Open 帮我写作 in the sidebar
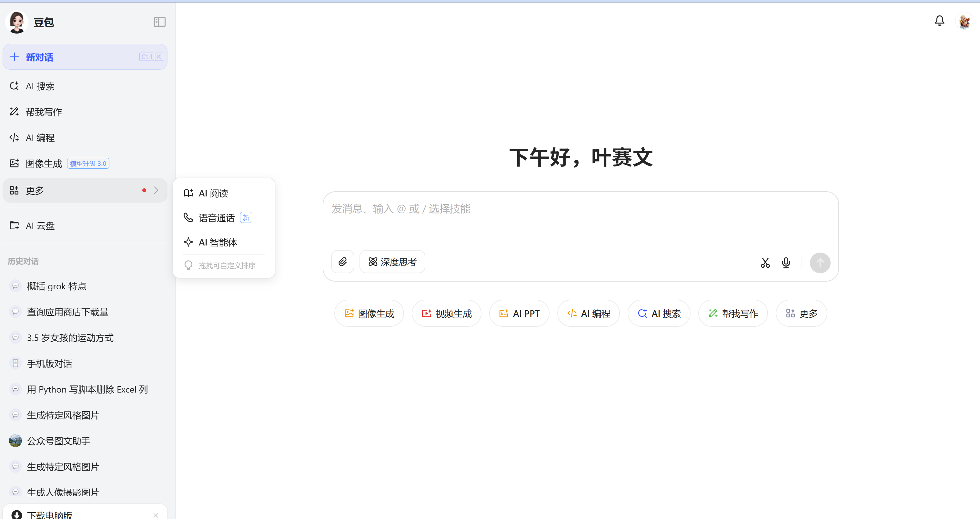Screen dimensions: 980x519 pos(85,112)
